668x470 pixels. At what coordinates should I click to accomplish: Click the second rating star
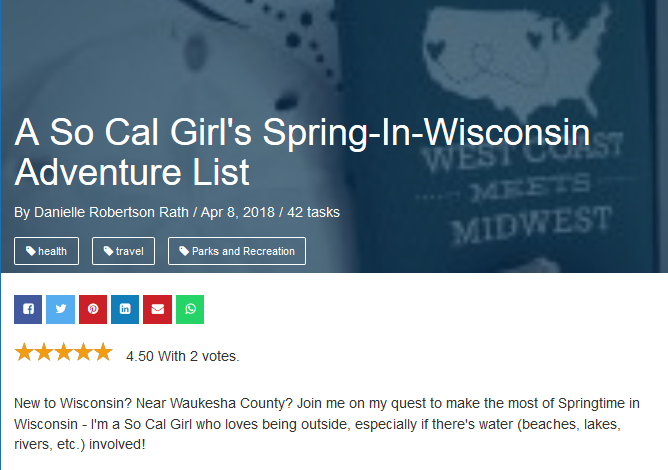pyautogui.click(x=44, y=352)
